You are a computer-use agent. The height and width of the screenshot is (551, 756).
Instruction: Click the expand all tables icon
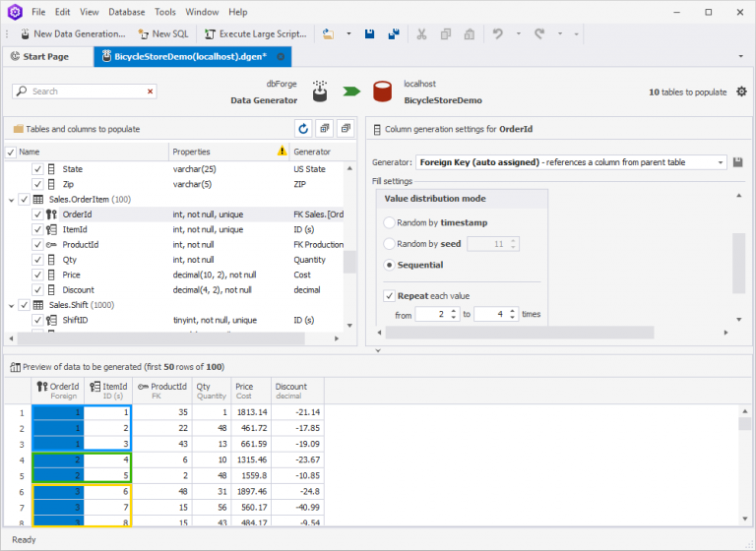click(325, 129)
